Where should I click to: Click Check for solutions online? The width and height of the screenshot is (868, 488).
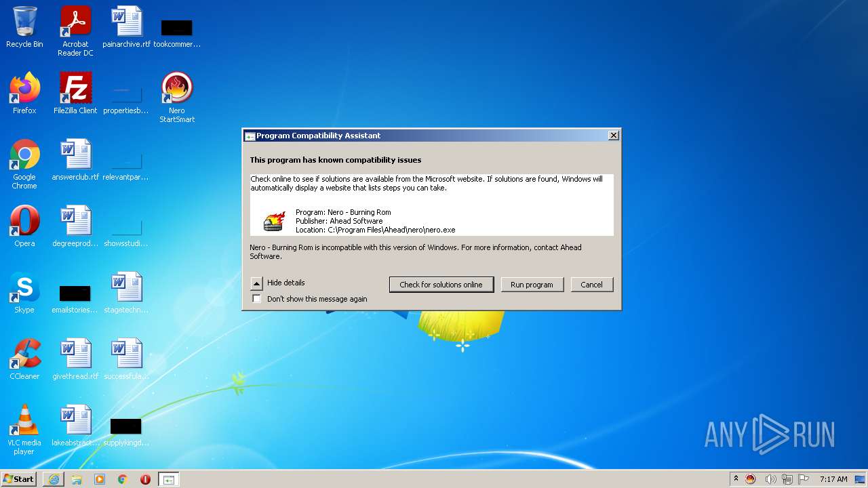point(441,285)
